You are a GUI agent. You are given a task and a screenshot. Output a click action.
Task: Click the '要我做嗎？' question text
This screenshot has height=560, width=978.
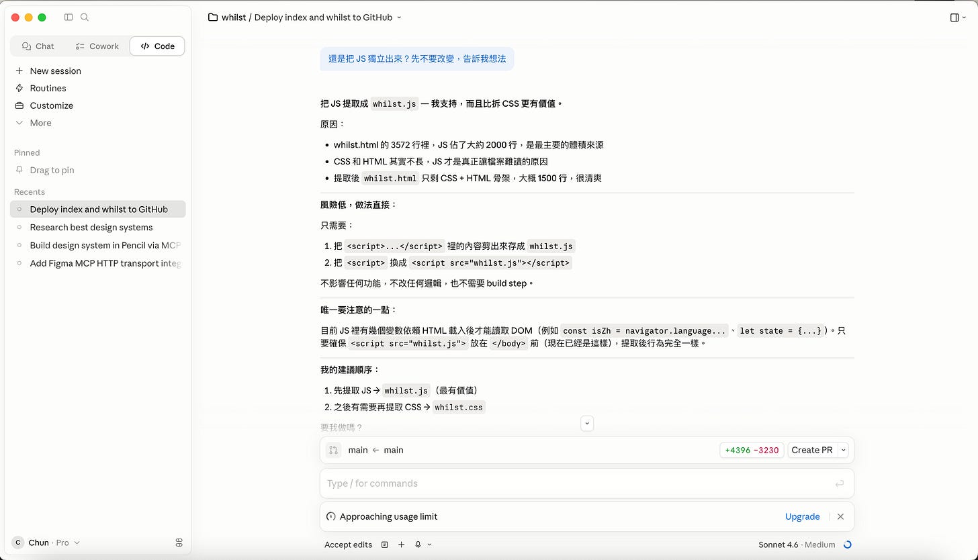tap(342, 427)
